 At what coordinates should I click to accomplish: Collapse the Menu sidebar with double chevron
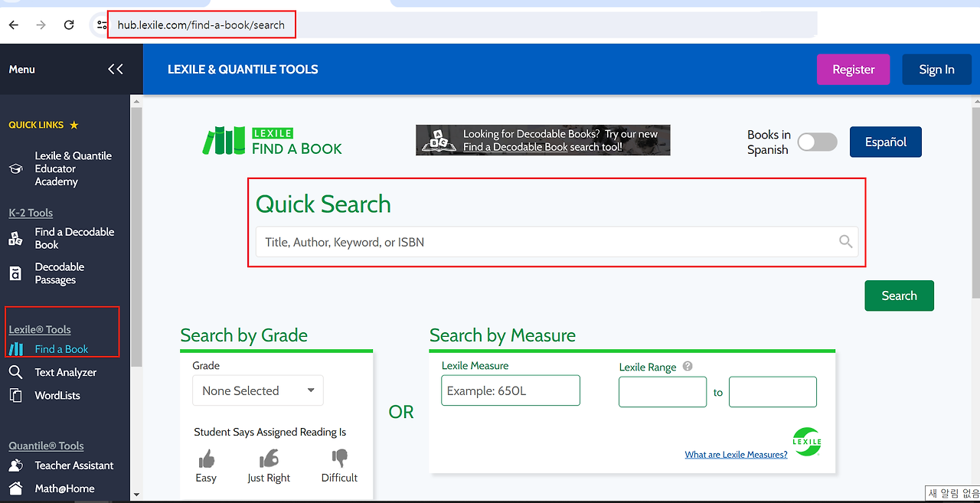116,69
